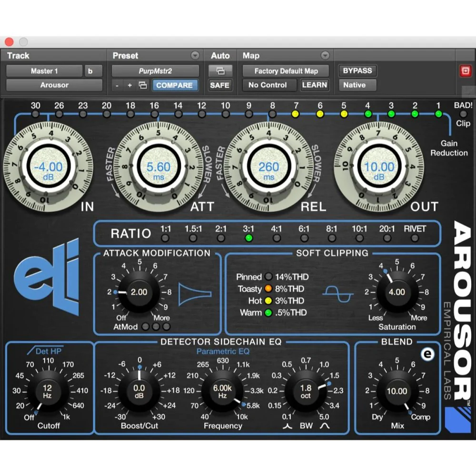Viewport: 476px width, 476px height.
Task: Select the 10:1 compression ratio
Action: pyautogui.click(x=359, y=238)
